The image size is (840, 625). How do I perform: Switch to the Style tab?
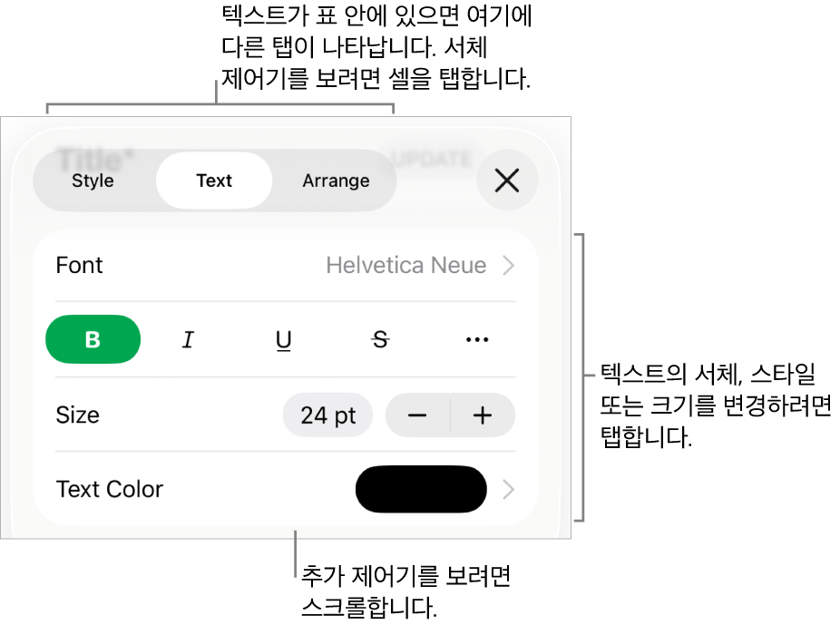[93, 181]
